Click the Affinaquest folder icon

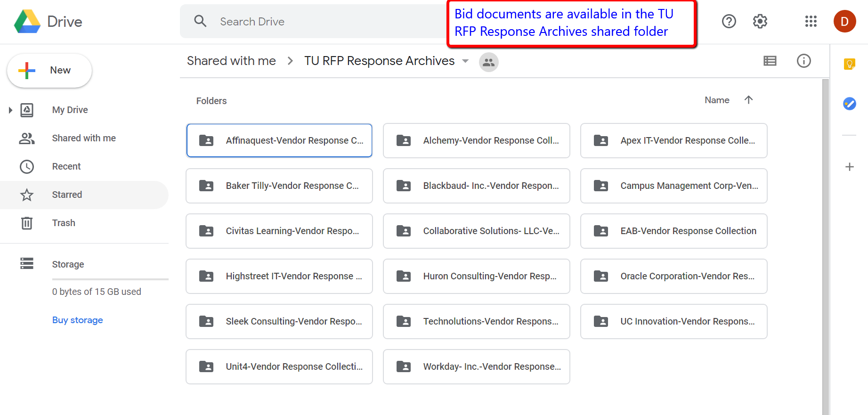pyautogui.click(x=206, y=140)
